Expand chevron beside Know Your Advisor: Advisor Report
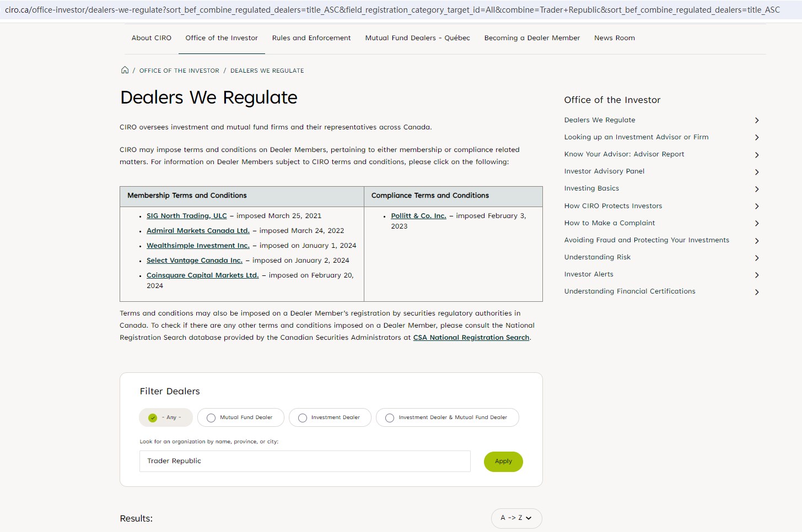This screenshot has height=532, width=802. (757, 155)
